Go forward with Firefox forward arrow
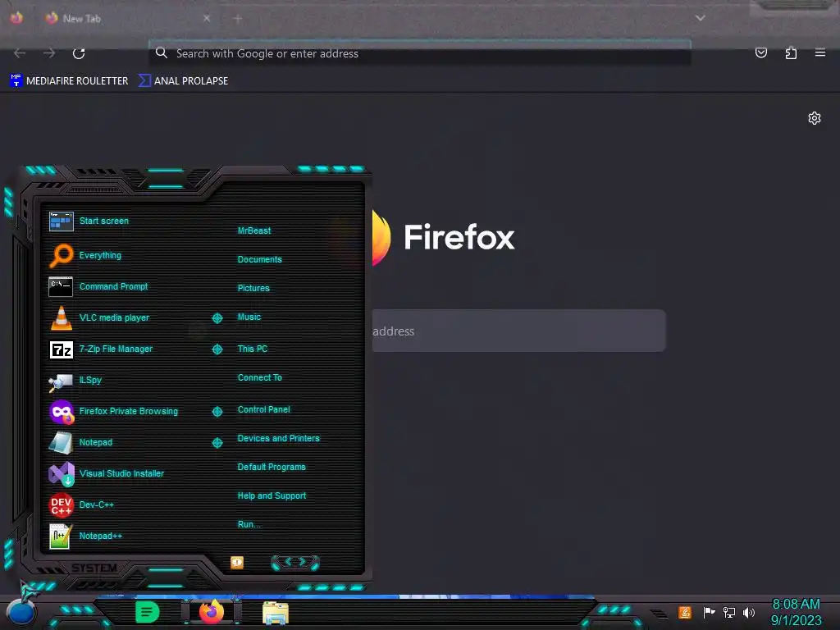 pyautogui.click(x=49, y=53)
